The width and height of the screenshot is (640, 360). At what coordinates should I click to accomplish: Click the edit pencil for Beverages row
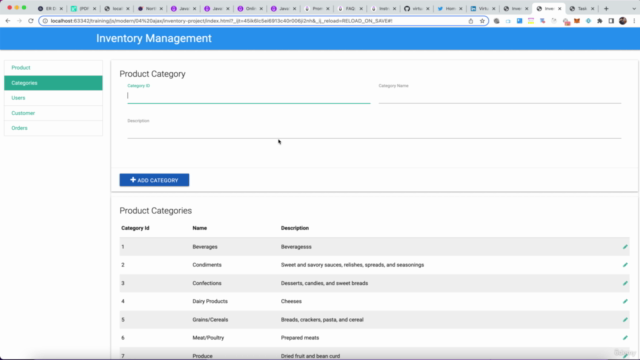coord(625,247)
